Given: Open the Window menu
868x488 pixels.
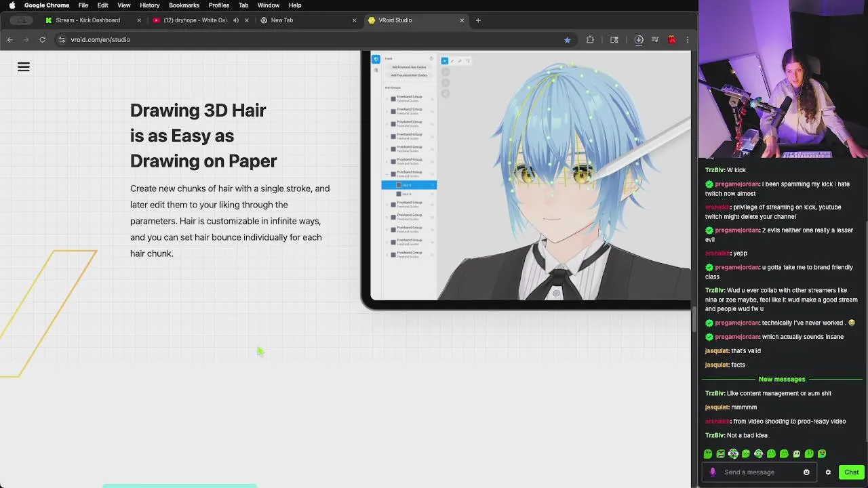Looking at the screenshot, I should coord(269,5).
